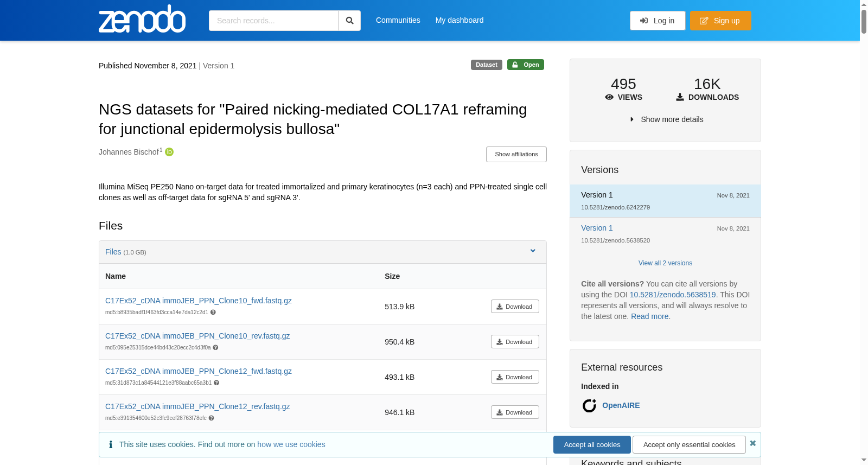Click the md5 help icon for Clone10_fwd

click(213, 313)
